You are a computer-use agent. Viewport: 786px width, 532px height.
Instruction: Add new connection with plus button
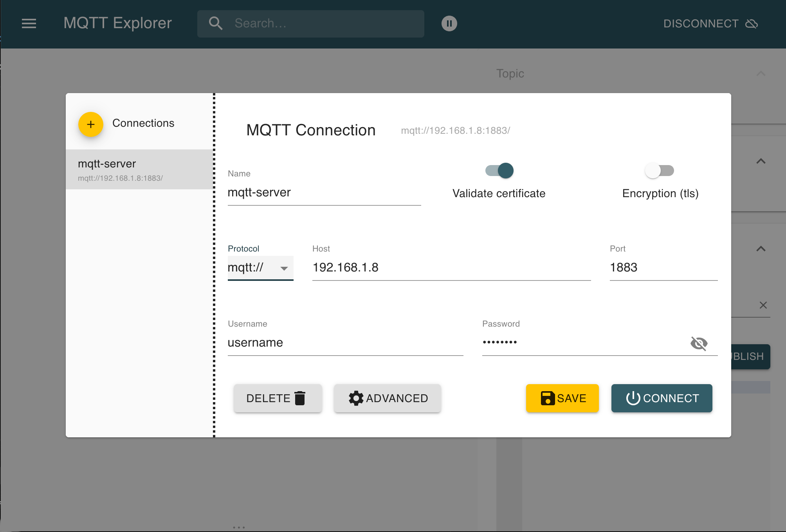pos(91,124)
